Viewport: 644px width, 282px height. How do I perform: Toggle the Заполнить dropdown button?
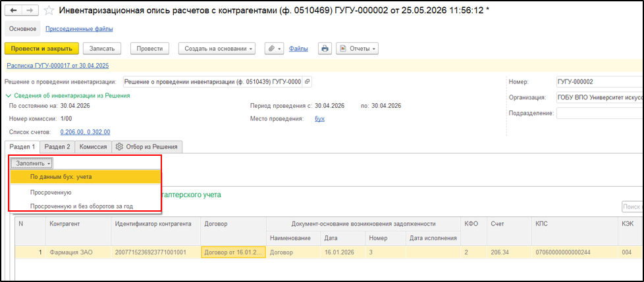[32, 163]
